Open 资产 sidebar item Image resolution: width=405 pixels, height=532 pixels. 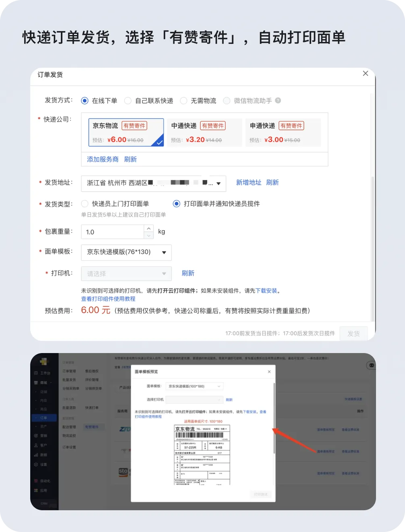[44, 426]
